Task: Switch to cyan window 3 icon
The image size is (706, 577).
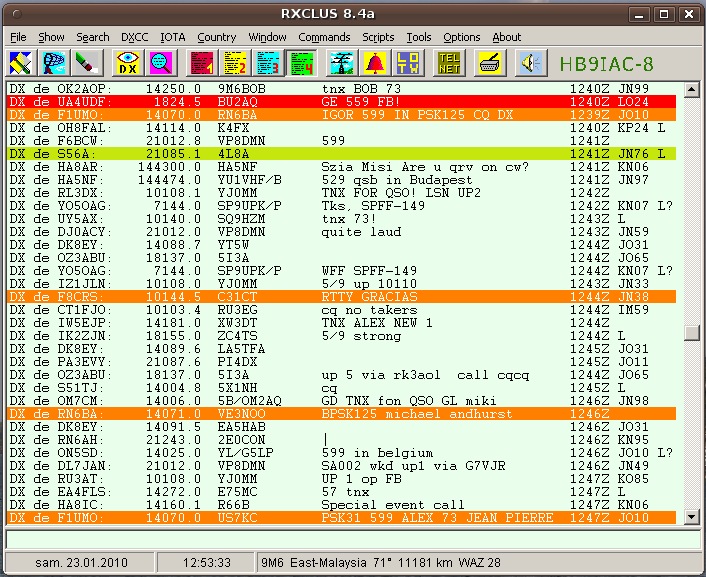Action: coord(268,63)
